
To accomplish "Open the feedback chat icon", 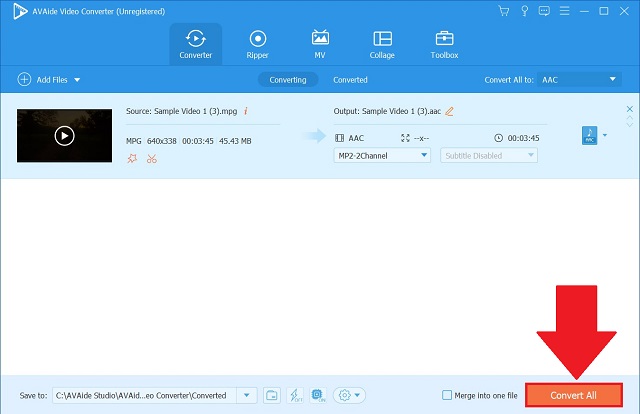I will coord(544,11).
